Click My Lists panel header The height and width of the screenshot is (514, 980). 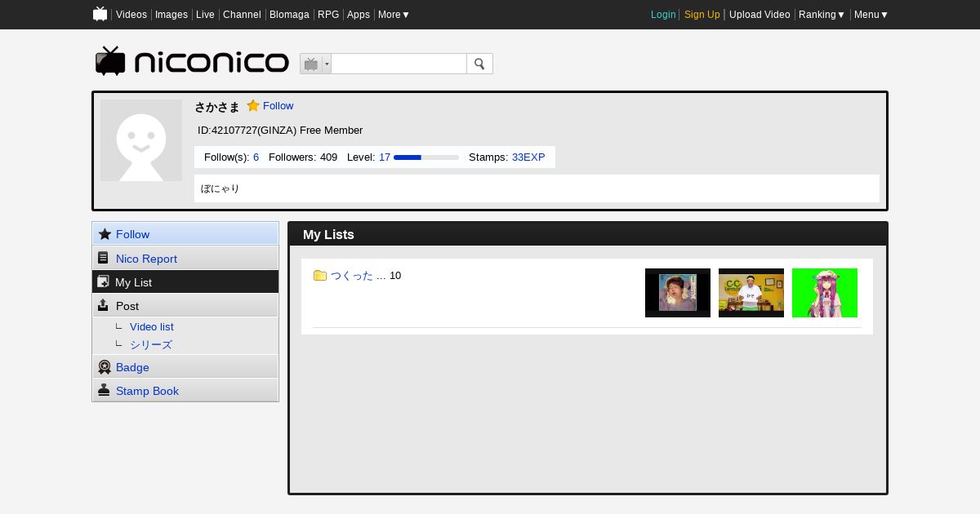588,234
